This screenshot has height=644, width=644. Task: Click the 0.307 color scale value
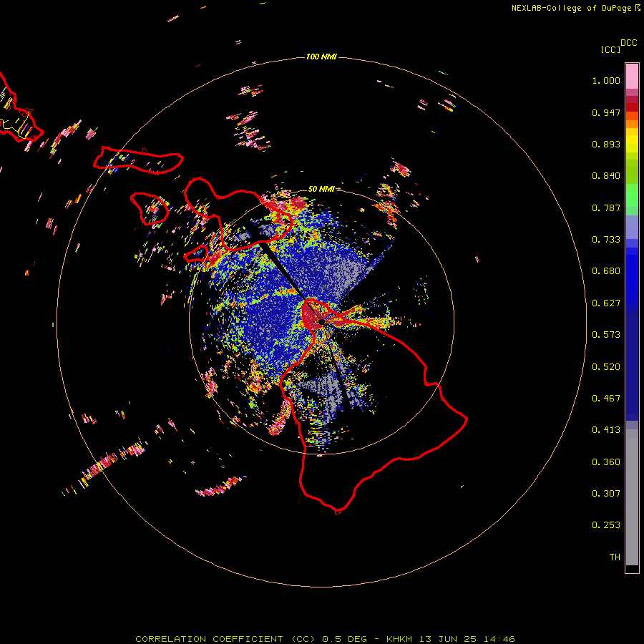pos(606,494)
